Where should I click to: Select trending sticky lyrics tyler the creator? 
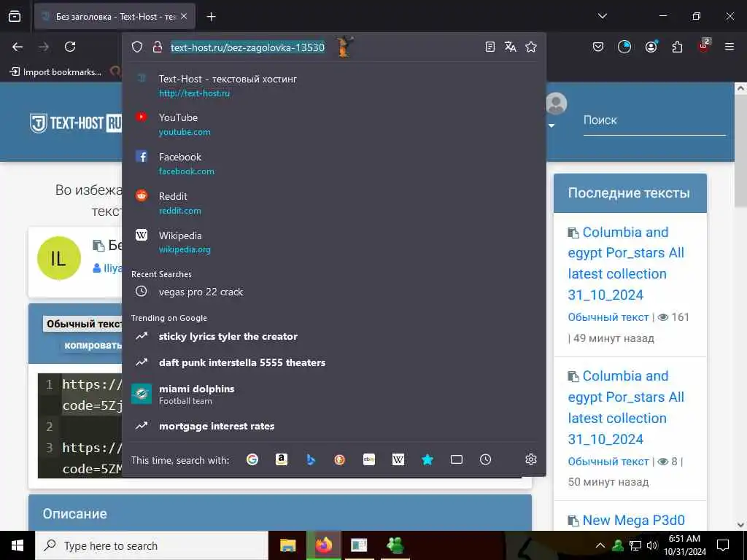tap(333, 336)
